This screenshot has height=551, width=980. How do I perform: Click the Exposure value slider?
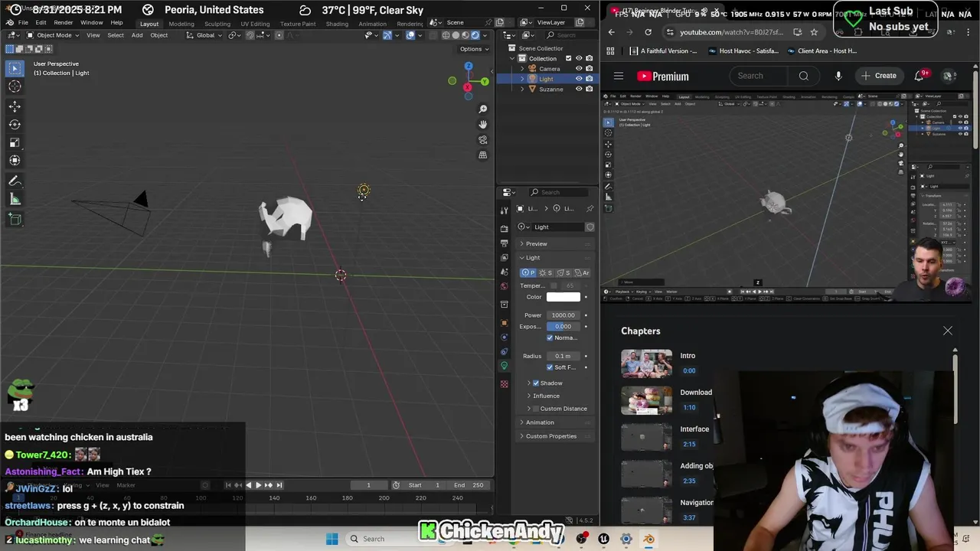click(x=563, y=327)
